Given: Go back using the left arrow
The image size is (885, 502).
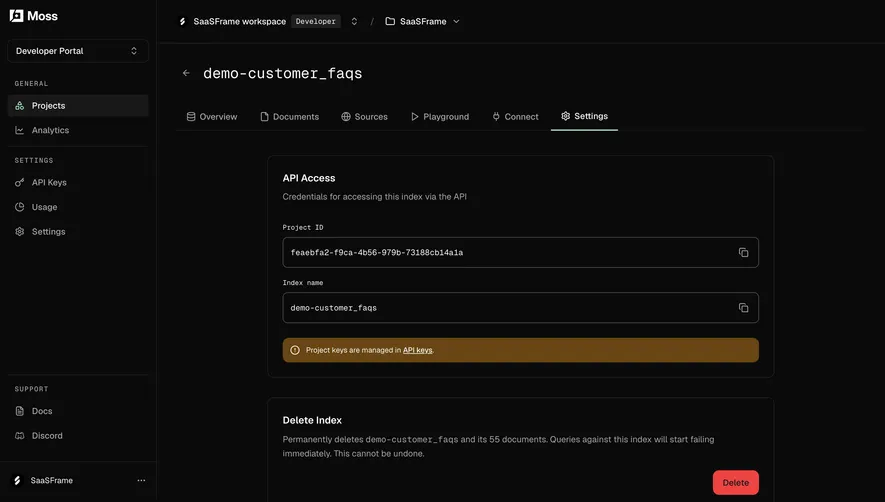Looking at the screenshot, I should [x=186, y=73].
